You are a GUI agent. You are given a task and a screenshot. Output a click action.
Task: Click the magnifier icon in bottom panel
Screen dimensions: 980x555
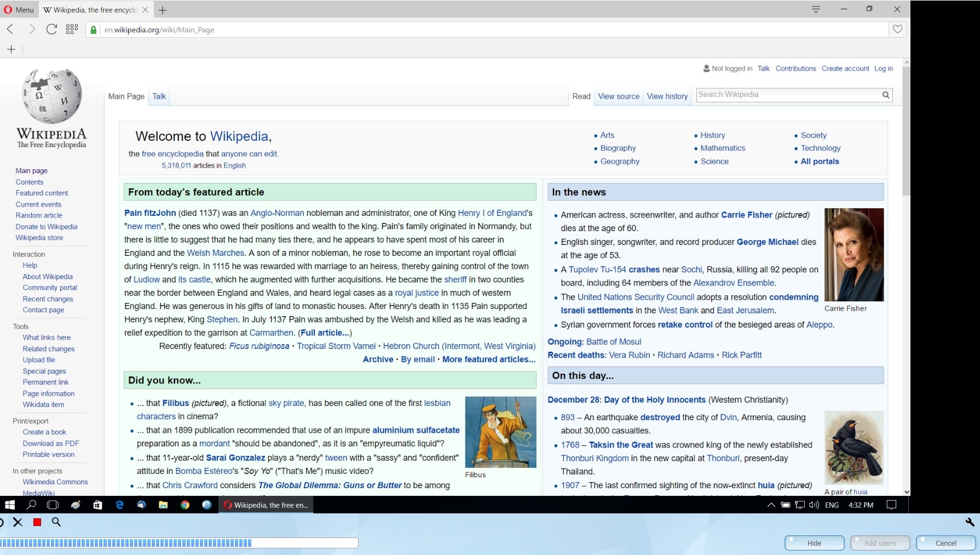pyautogui.click(x=56, y=522)
